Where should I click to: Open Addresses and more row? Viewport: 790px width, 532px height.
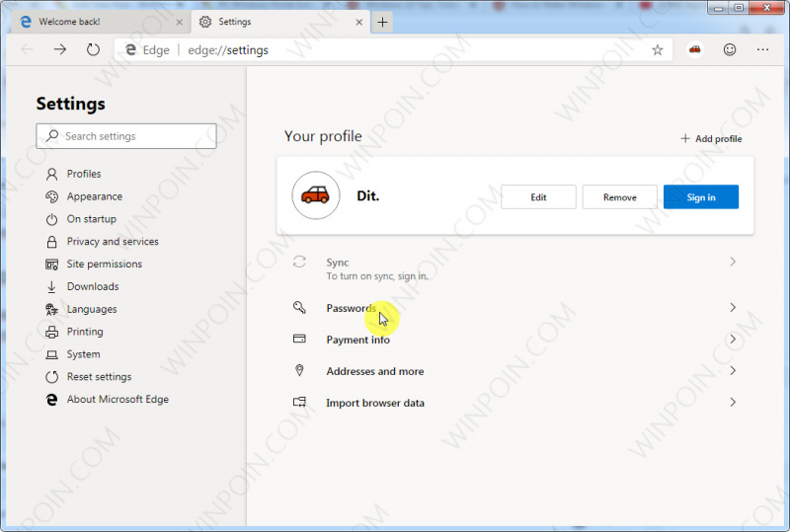point(514,371)
